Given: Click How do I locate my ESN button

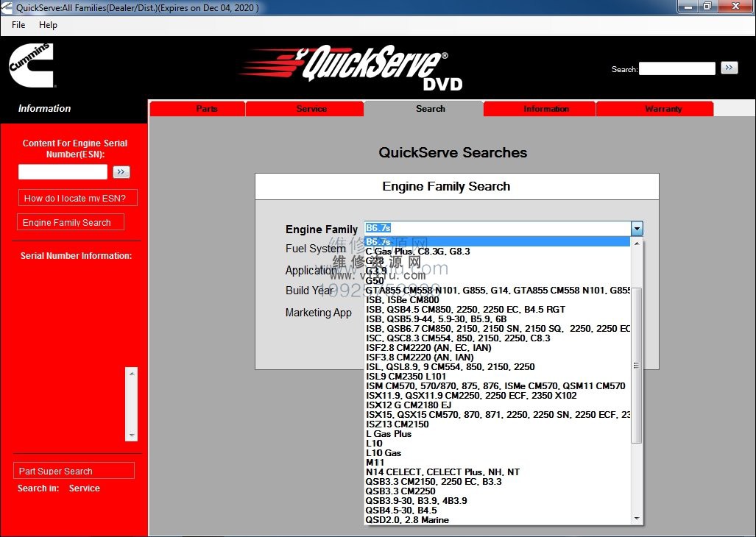Looking at the screenshot, I should tap(77, 198).
